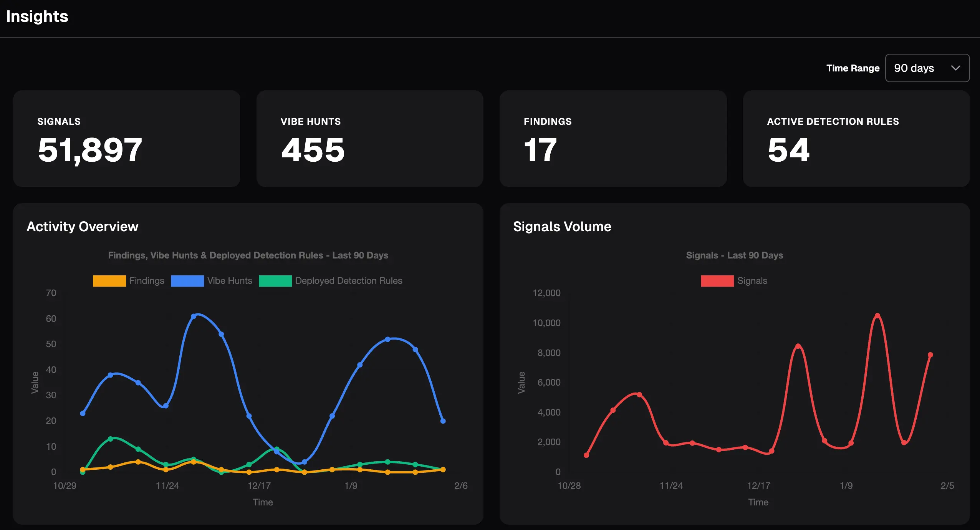Toggle the Findings legend series
Screen dimensions: 980x530
pos(147,281)
